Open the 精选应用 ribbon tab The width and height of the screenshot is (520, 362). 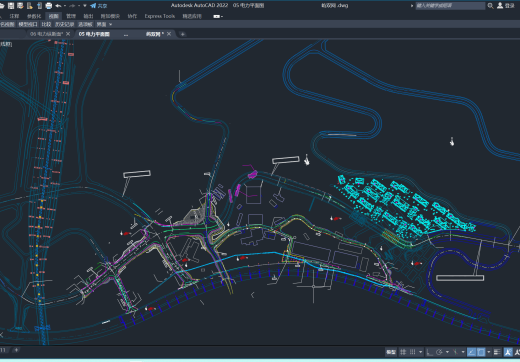coord(192,16)
